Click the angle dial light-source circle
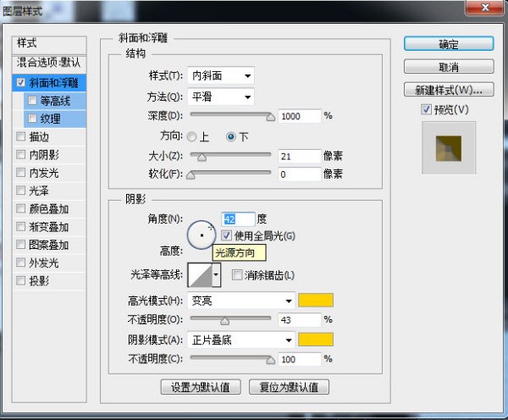The image size is (508, 420). 202,232
